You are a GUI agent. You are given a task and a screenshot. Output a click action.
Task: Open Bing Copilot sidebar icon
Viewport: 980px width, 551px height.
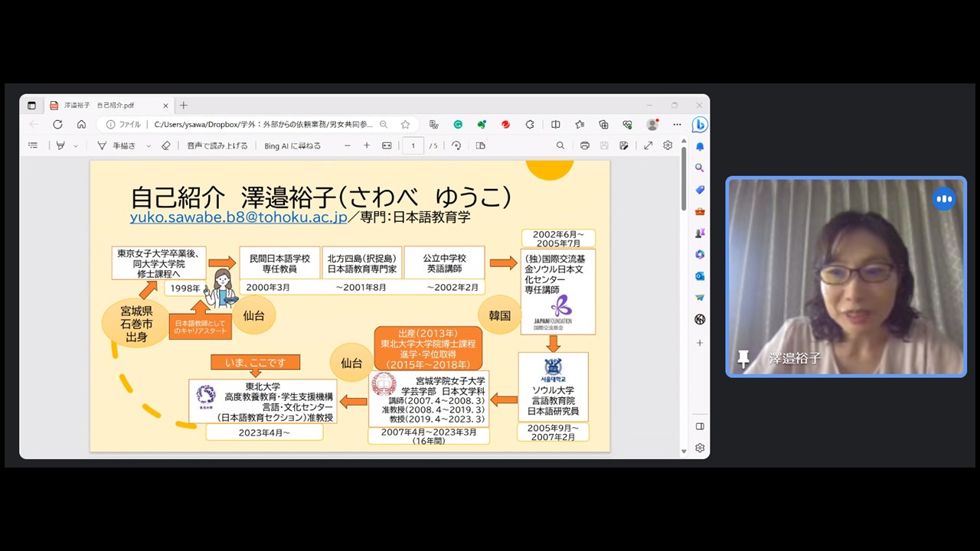pos(699,125)
